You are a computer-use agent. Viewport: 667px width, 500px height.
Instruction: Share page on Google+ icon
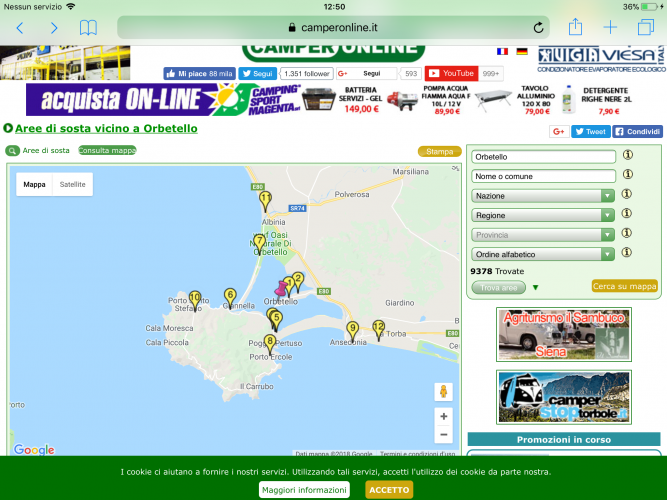pos(559,132)
